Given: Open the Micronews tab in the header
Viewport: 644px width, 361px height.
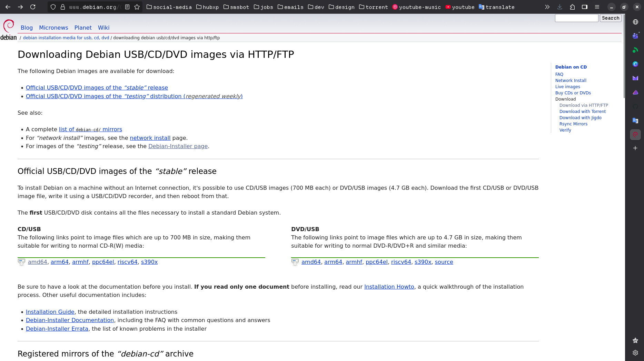Looking at the screenshot, I should click(53, 28).
